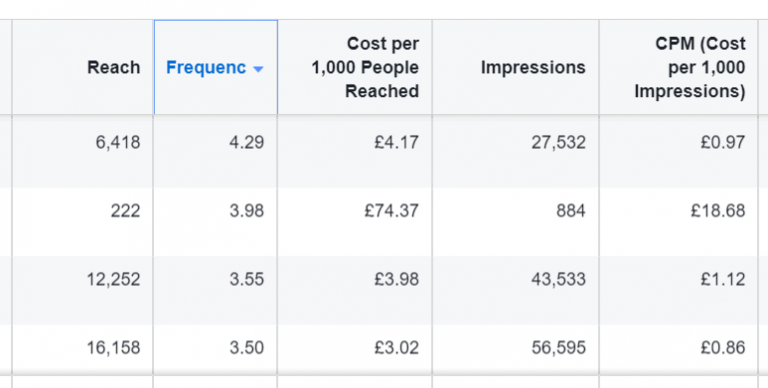
Task: Select the 56,595 impressions cell
Action: (558, 348)
